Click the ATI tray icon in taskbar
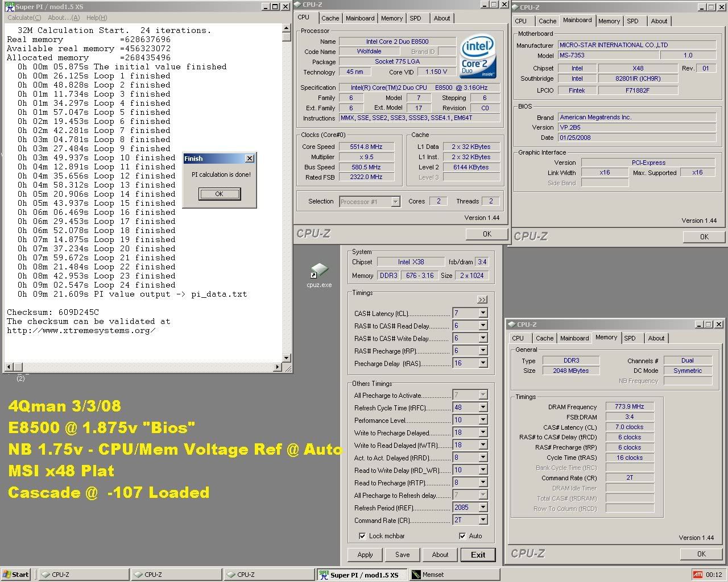The image size is (728, 582). point(697,575)
